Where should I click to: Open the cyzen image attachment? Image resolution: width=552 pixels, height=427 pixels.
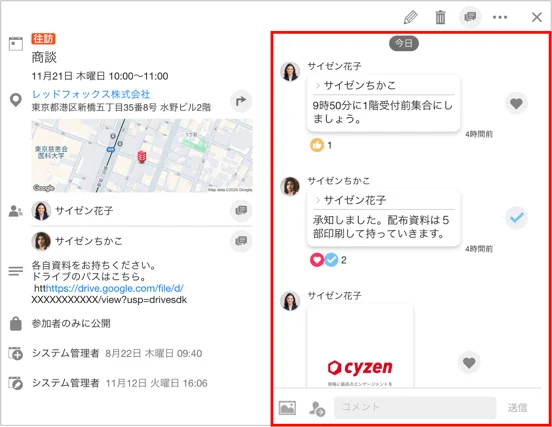360,346
